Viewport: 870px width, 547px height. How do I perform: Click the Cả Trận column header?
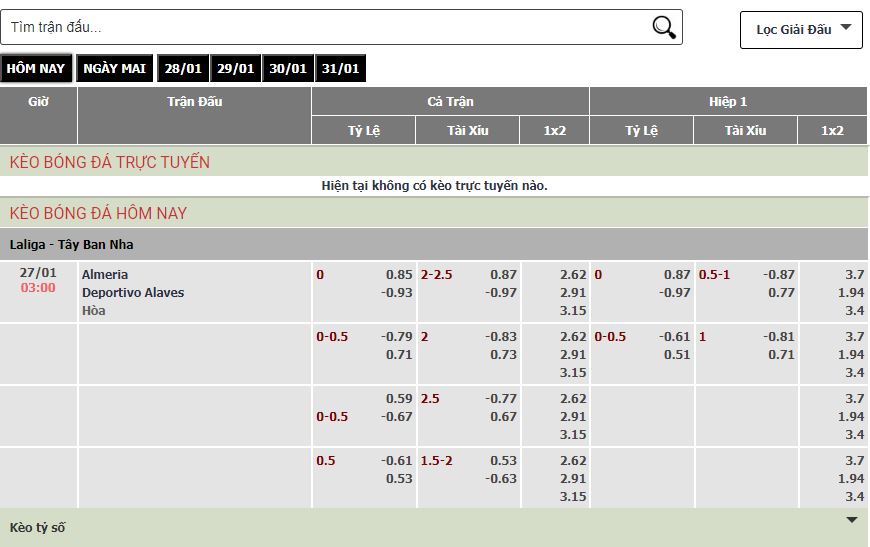pyautogui.click(x=450, y=101)
